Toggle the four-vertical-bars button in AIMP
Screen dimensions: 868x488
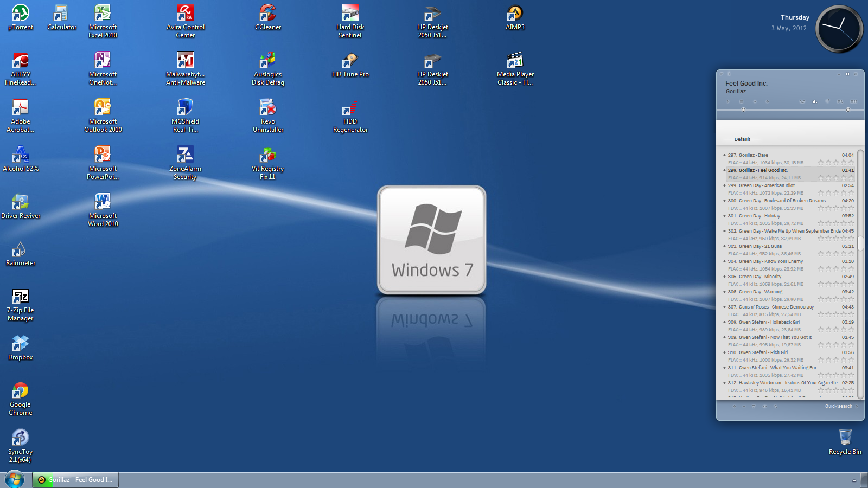point(853,101)
